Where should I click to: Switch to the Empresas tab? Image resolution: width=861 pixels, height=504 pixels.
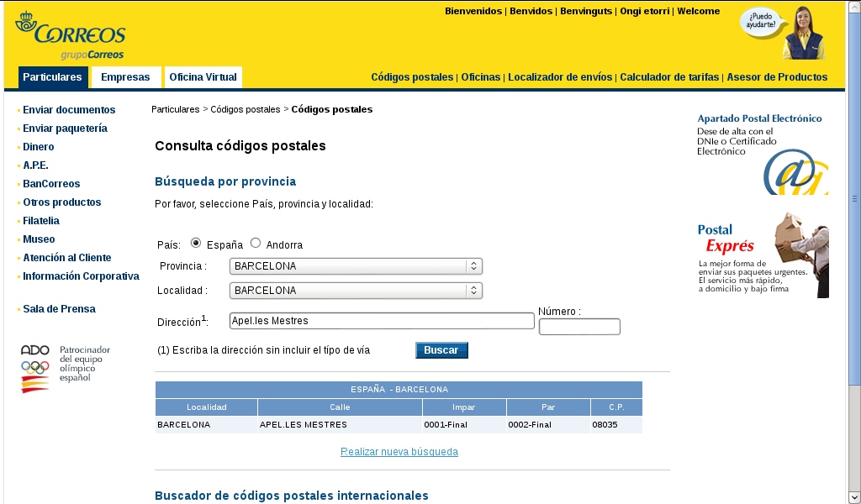[x=125, y=77]
